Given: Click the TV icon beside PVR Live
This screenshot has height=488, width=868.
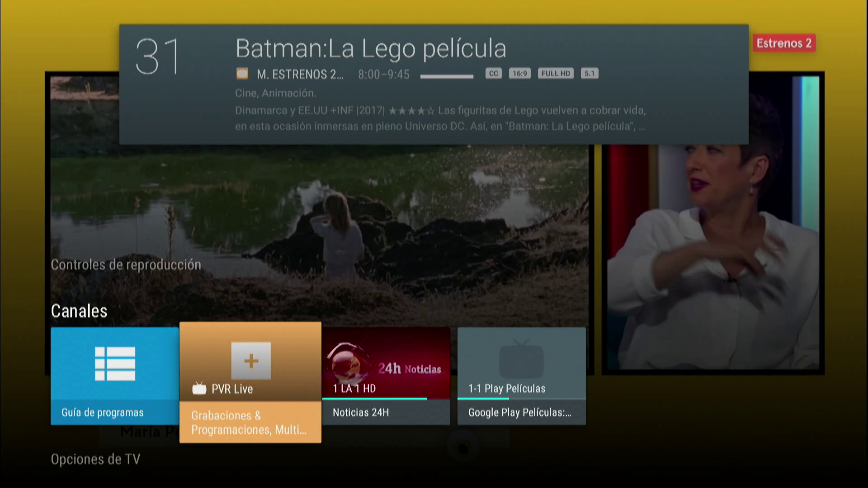Looking at the screenshot, I should (199, 389).
